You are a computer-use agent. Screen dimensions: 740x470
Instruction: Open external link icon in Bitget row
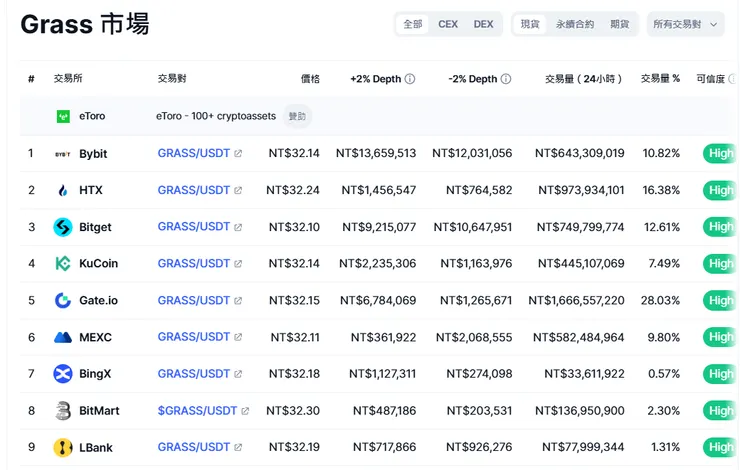238,227
